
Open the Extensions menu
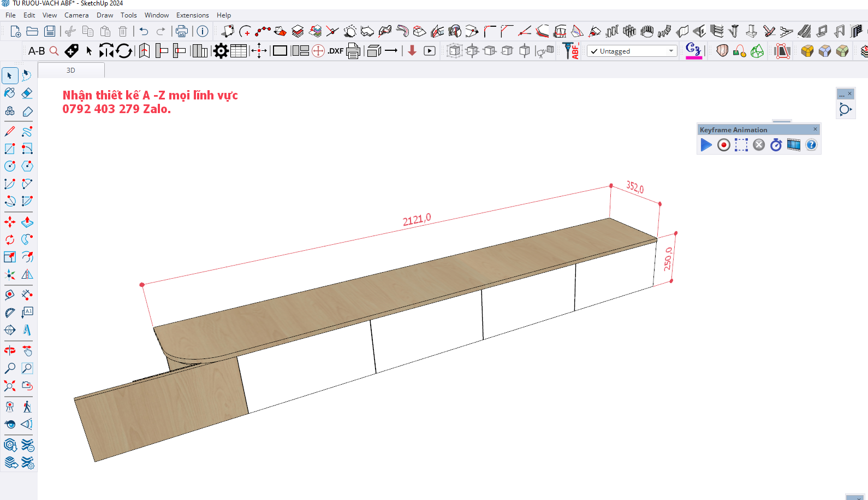coord(192,15)
